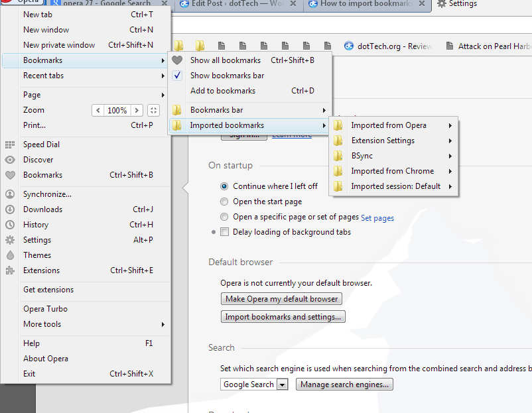Click Make Opera my default browser
The image size is (532, 413).
pos(281,298)
